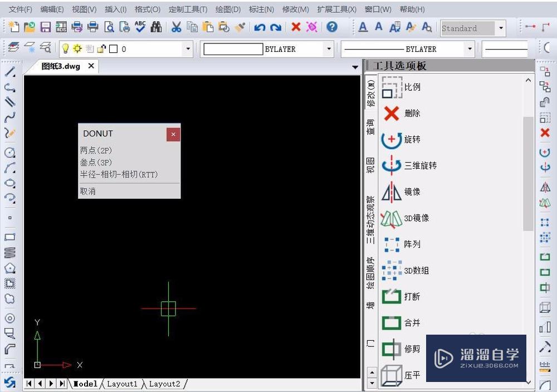Click the 合并 join tool in palette
The image size is (557, 392).
point(401,323)
